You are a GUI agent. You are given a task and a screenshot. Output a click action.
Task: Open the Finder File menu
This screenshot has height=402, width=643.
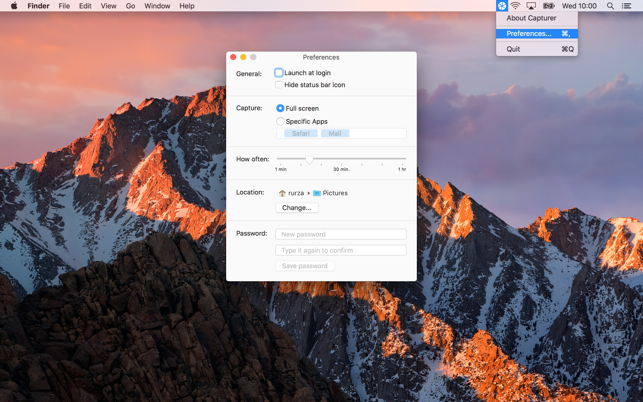click(x=64, y=6)
